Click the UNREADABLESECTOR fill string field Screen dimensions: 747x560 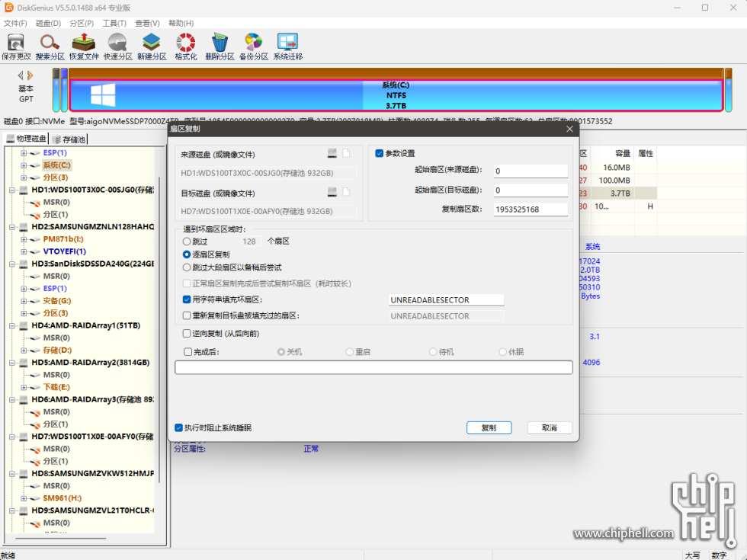click(447, 299)
